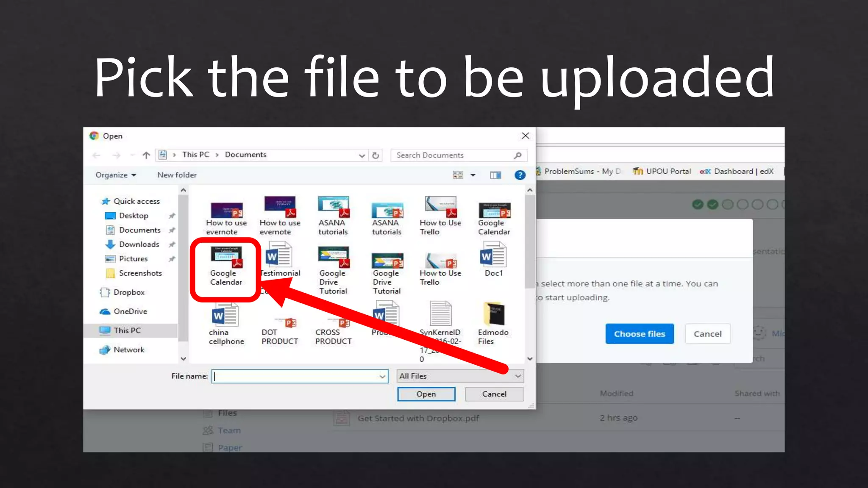
Task: Select the ASANA tutorials PDF file
Action: coord(333,216)
